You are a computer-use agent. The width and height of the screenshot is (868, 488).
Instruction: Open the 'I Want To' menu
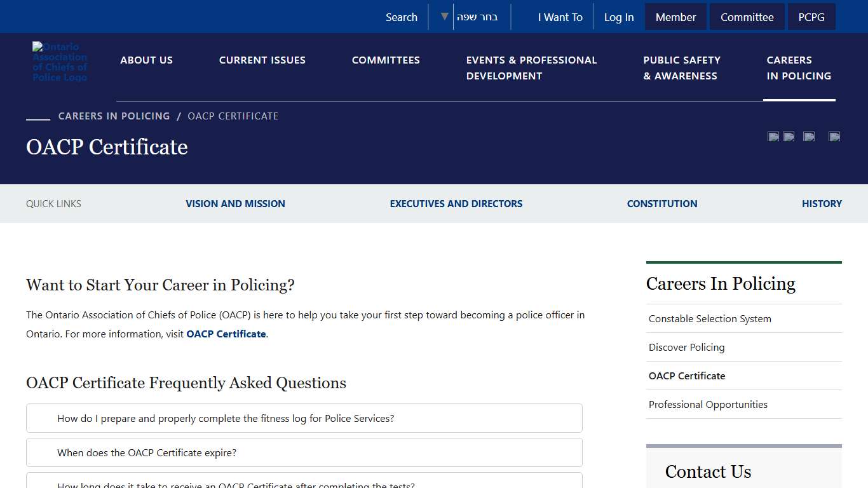point(560,17)
